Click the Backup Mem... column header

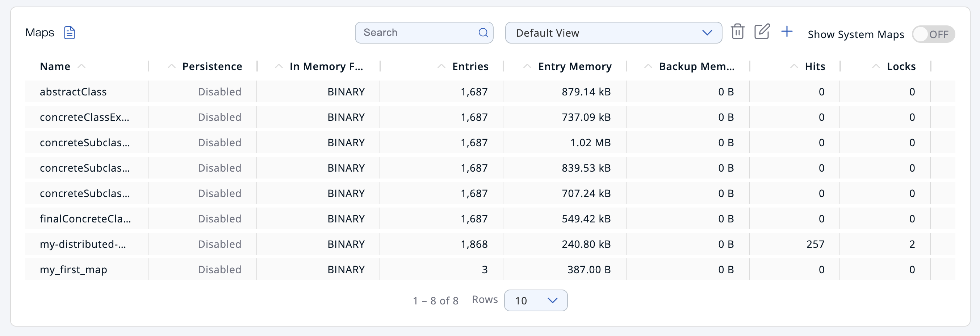click(696, 66)
